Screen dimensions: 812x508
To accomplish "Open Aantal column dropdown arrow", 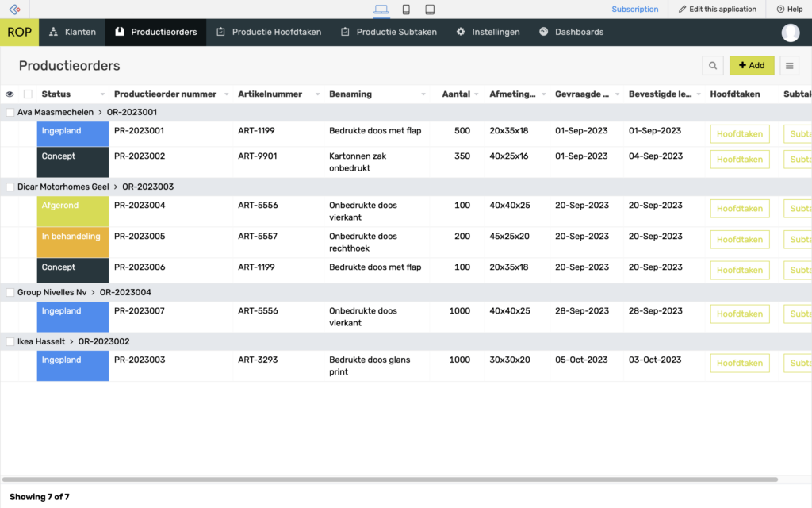I will point(477,94).
